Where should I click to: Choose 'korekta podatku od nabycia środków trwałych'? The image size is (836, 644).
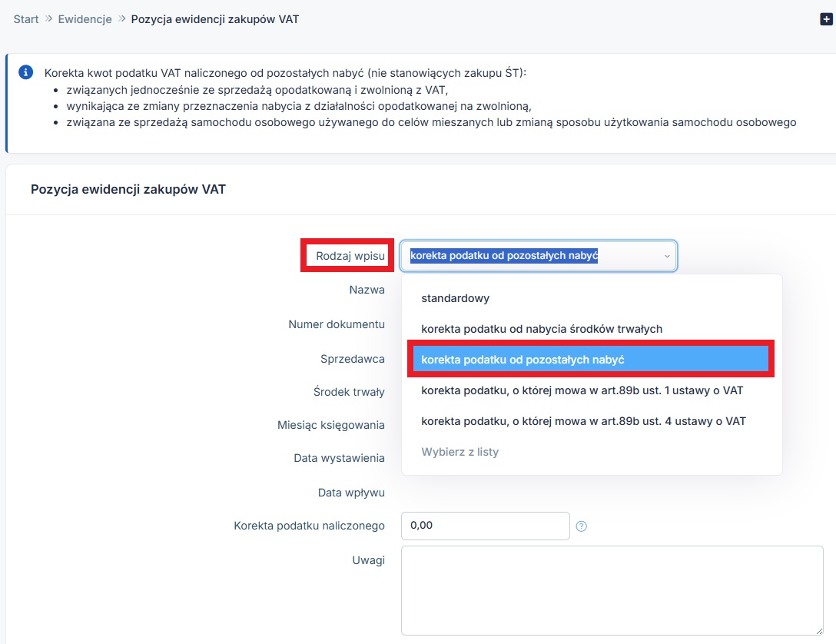tap(541, 329)
